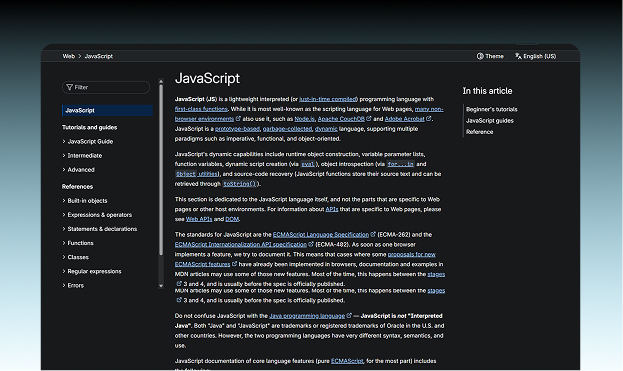Screen dimensions: 623x371
Task: Click the translate icon beside English (US)
Action: tap(518, 56)
